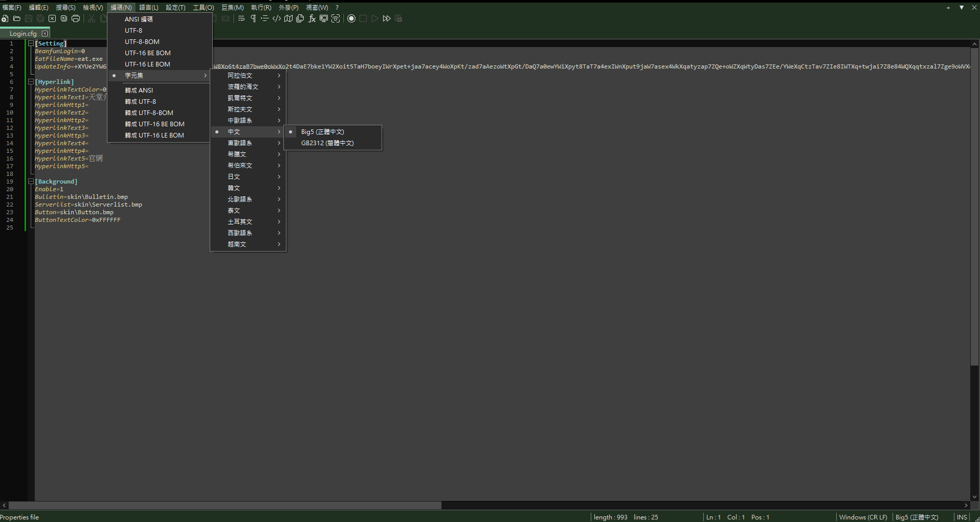
Task: Collapse the [Background] section fold marker
Action: (x=31, y=181)
